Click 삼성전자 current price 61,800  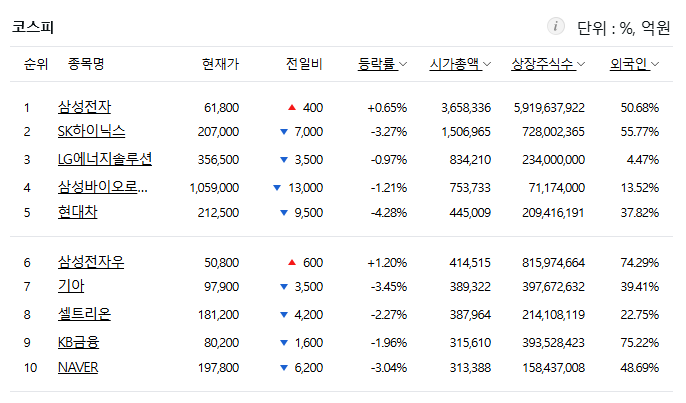click(x=221, y=108)
